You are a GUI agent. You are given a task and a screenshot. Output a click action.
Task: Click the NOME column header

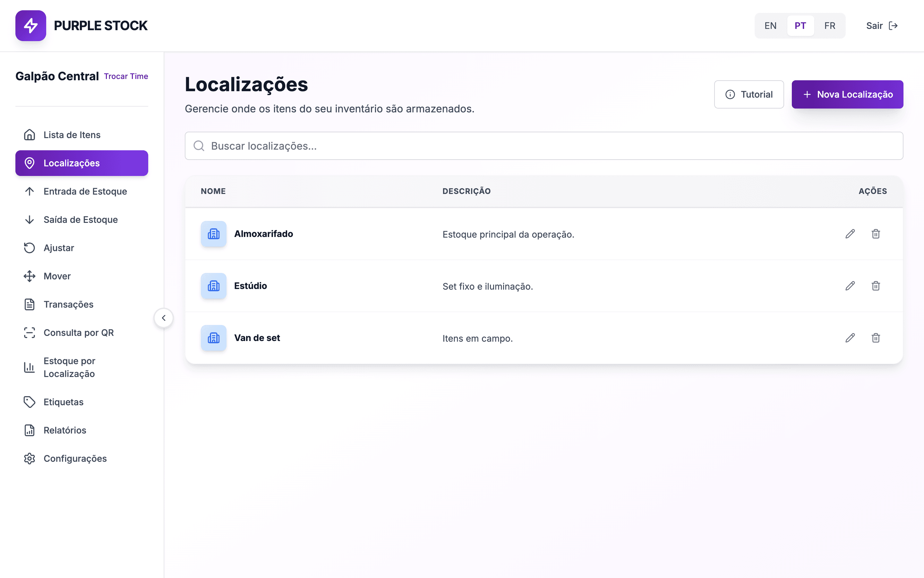click(x=213, y=191)
